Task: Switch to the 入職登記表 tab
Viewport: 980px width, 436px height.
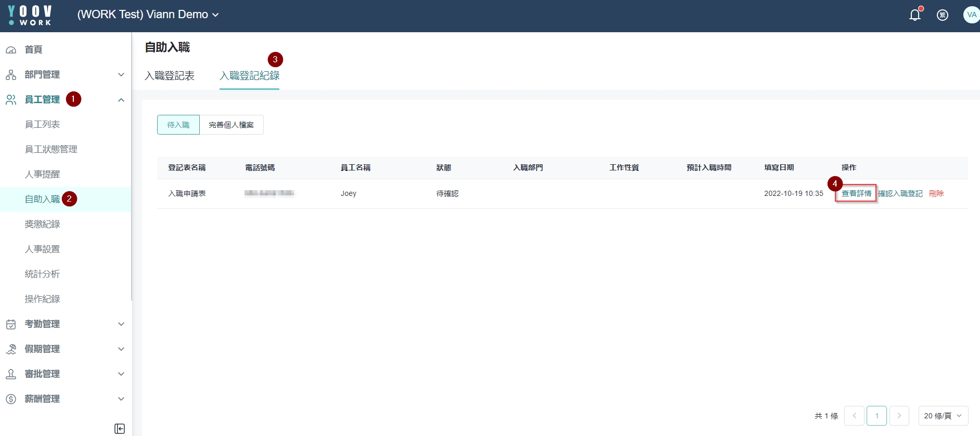Action: click(170, 76)
